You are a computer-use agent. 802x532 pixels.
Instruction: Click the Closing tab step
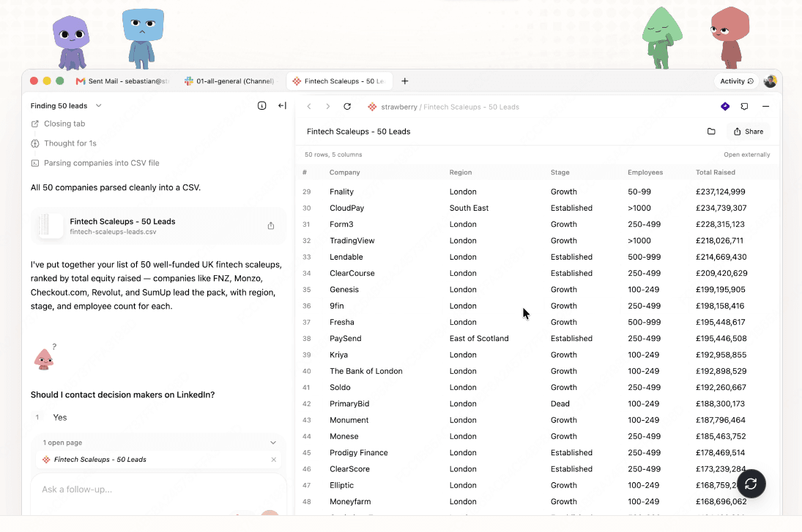[64, 124]
